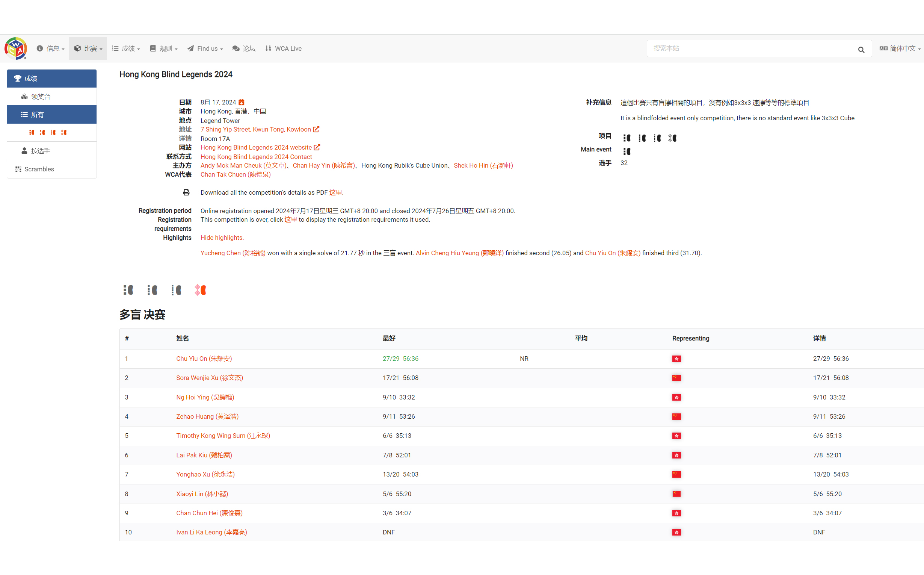Expand the 信息 dropdown menu

tap(51, 49)
